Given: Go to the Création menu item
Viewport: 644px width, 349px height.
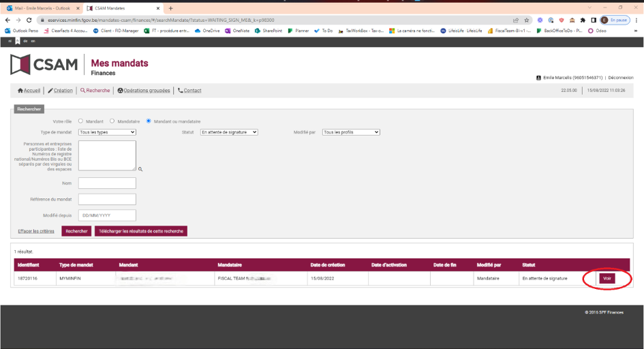Looking at the screenshot, I should (60, 91).
